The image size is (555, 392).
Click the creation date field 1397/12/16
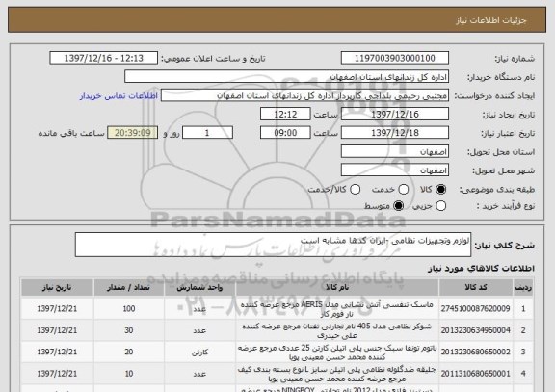395,115
